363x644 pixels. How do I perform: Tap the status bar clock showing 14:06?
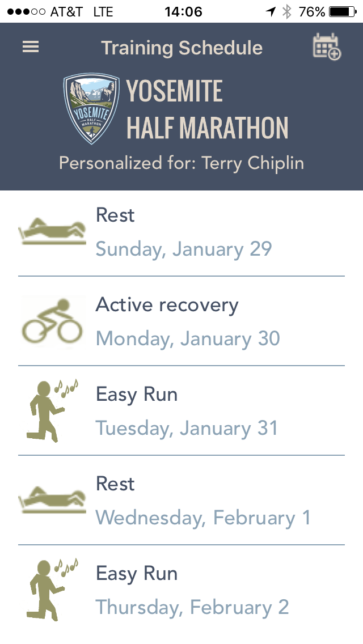pos(183,11)
